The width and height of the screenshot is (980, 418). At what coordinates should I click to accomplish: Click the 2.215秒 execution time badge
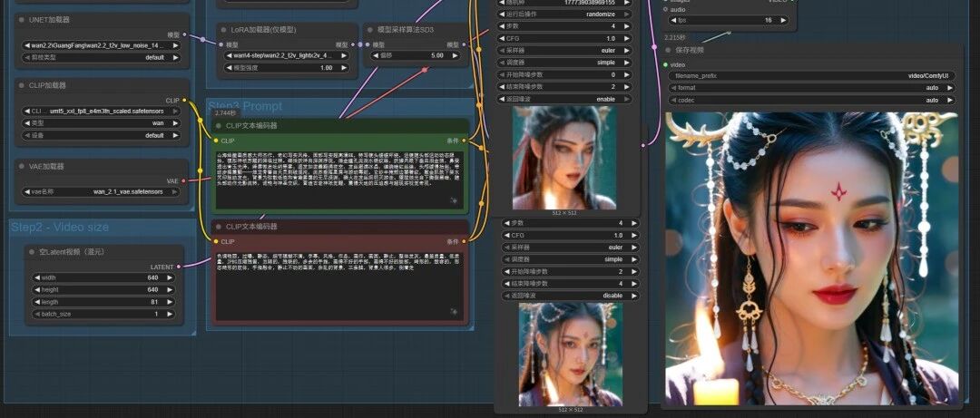click(x=675, y=37)
